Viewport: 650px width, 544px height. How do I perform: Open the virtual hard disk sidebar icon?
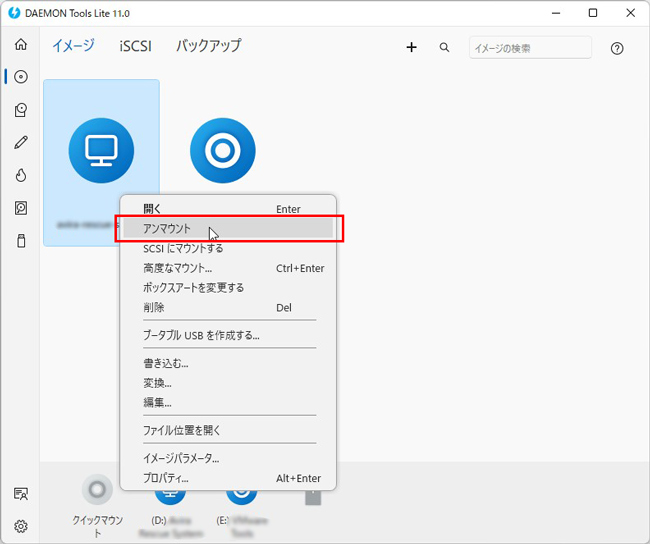(x=21, y=208)
